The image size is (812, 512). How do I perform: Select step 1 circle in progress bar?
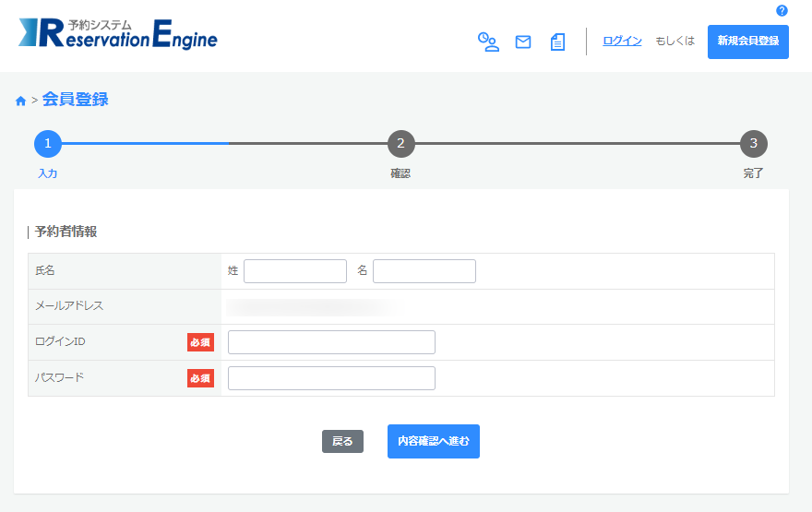48,144
